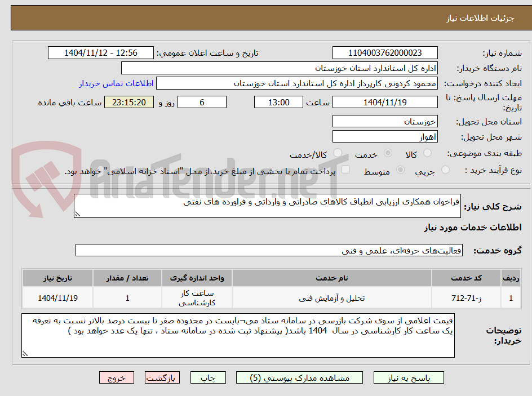
Task: Click the remaining days field 6
Action: 202,102
